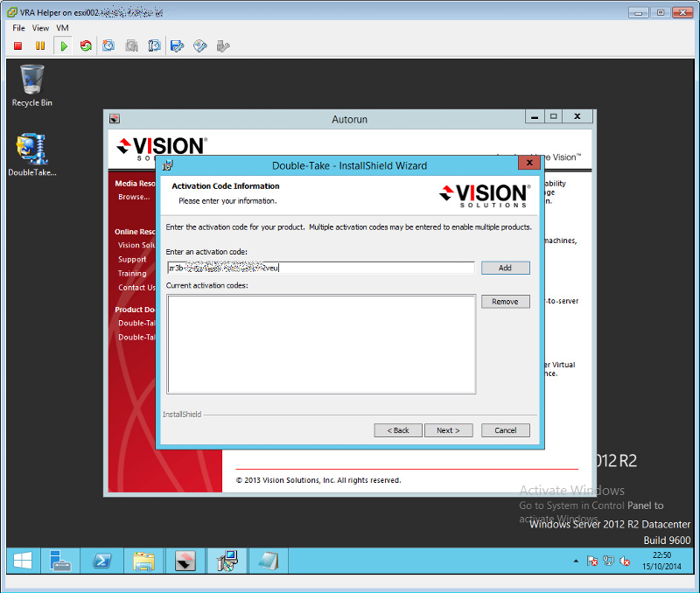700x593 pixels.
Task: Minimize the Autorun window
Action: click(x=535, y=116)
